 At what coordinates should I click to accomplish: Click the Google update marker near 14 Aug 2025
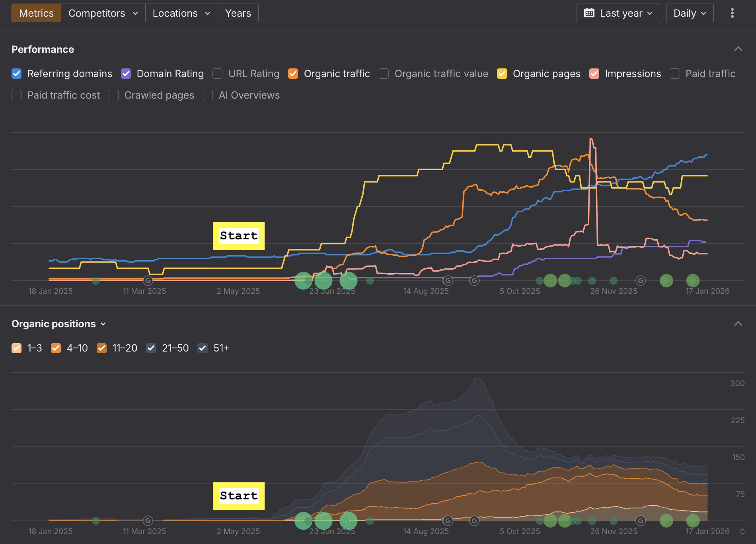448,281
